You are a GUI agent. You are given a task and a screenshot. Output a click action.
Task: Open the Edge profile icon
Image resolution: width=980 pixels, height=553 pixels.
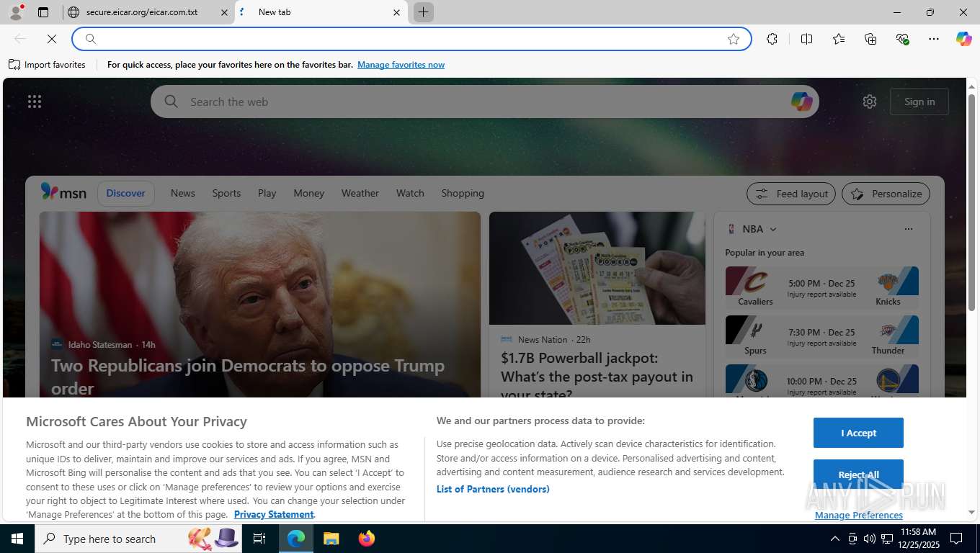[16, 12]
